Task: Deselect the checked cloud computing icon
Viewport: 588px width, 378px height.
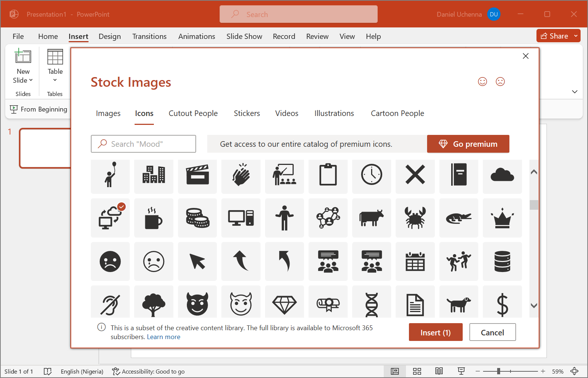Action: coord(110,218)
